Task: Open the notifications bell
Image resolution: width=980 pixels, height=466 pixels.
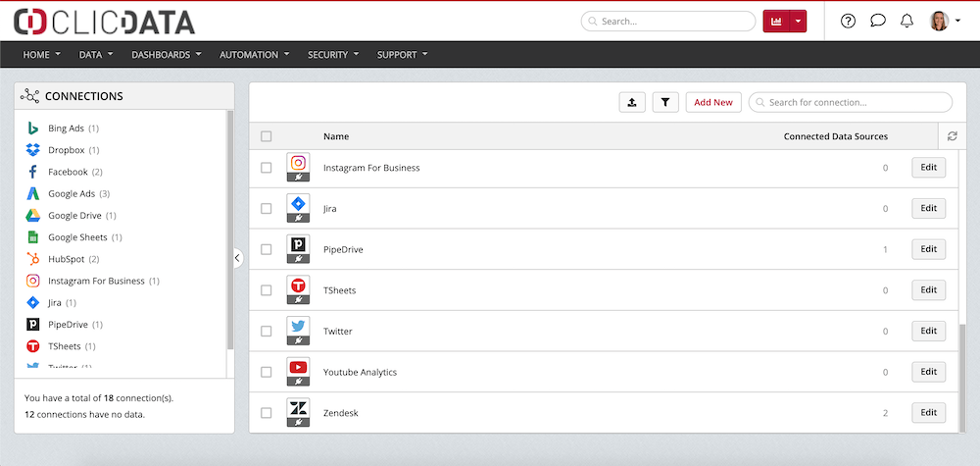Action: (906, 21)
